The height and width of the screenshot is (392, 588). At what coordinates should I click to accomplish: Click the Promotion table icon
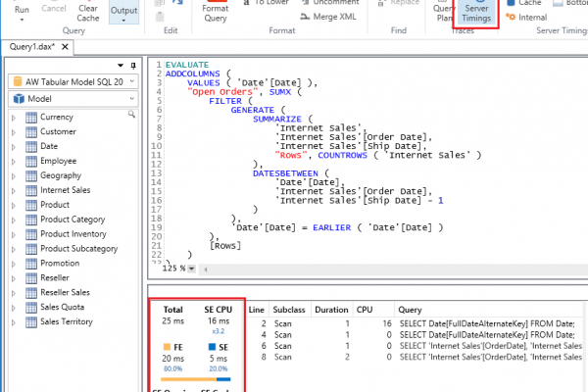(x=31, y=264)
